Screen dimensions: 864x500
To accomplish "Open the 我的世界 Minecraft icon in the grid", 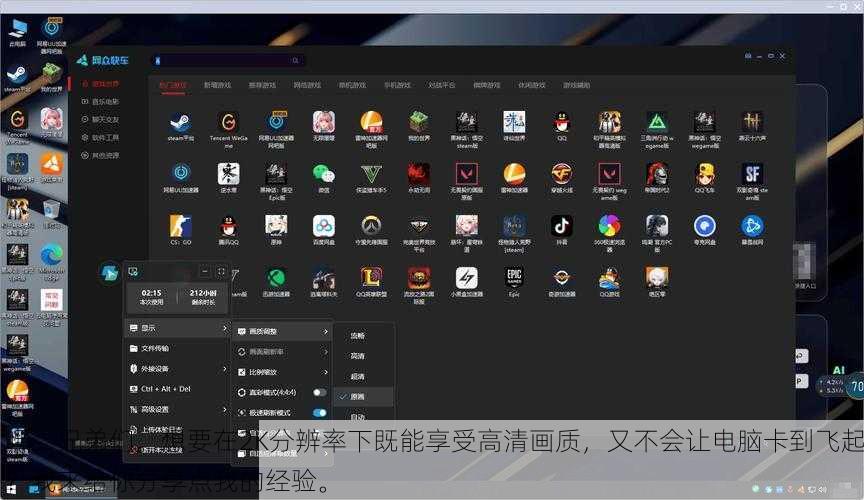I will pyautogui.click(x=419, y=122).
